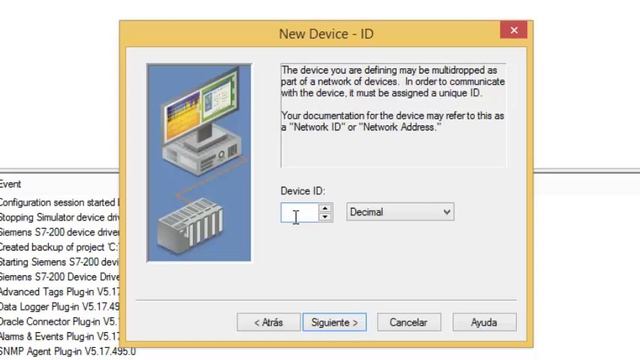Click the device network illustration image
Screen dimensions: 640x360
pyautogui.click(x=199, y=162)
